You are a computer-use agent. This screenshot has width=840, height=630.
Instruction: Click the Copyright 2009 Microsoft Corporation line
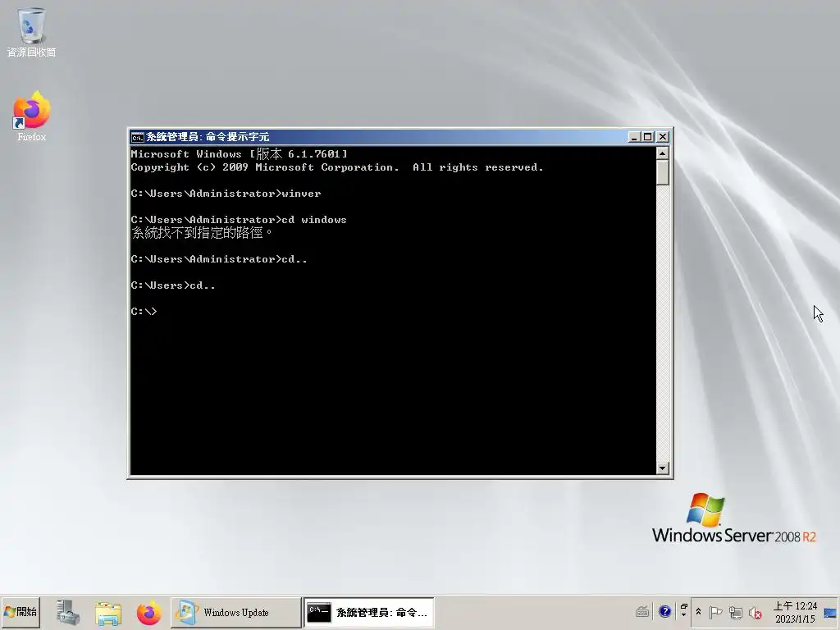coord(337,167)
